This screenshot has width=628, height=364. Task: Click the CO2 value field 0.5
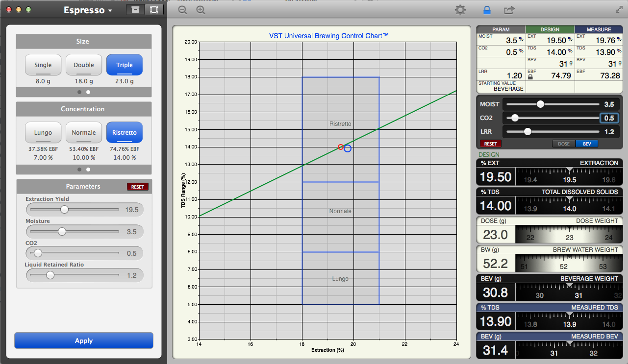click(609, 118)
